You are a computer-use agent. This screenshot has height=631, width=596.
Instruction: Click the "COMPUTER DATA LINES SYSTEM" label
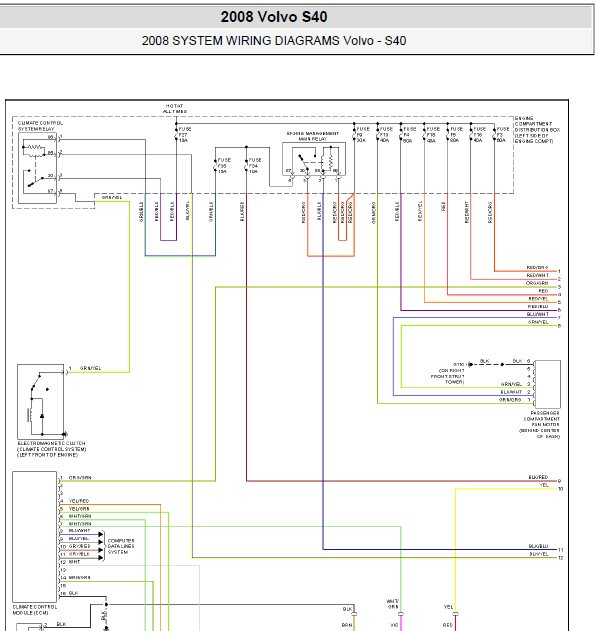(121, 546)
